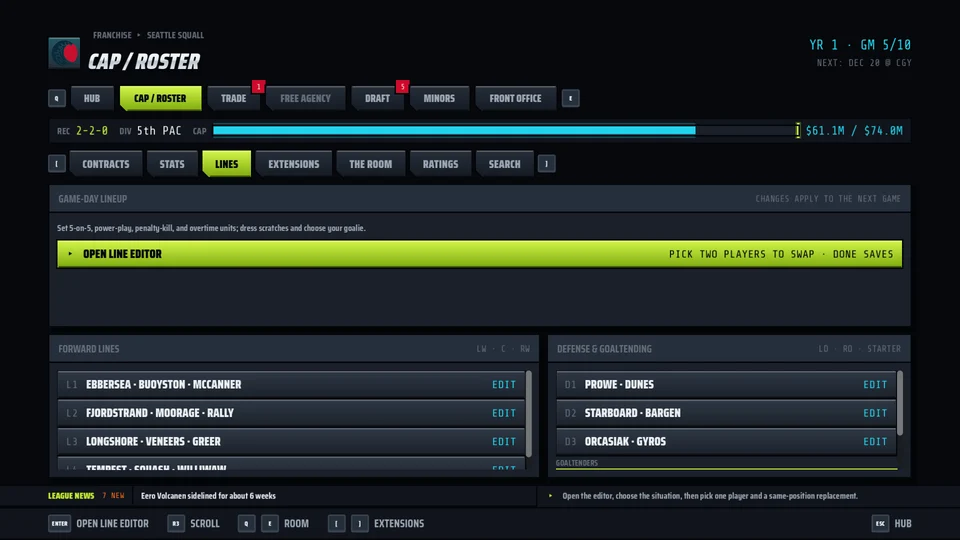Open the Extensions sub-tab
The width and height of the screenshot is (960, 540).
pos(294,164)
